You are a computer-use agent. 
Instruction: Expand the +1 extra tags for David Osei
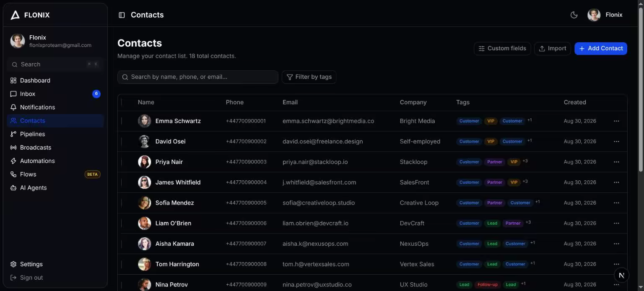(530, 140)
